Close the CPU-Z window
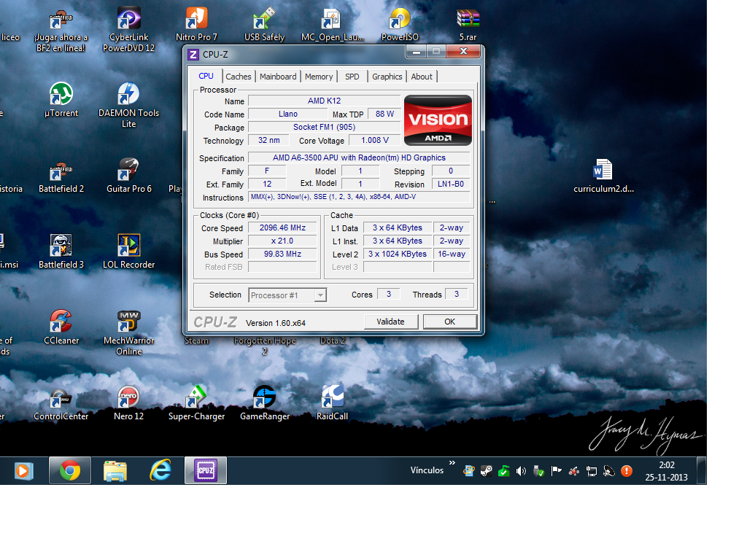This screenshot has height=560, width=747. coord(463,52)
